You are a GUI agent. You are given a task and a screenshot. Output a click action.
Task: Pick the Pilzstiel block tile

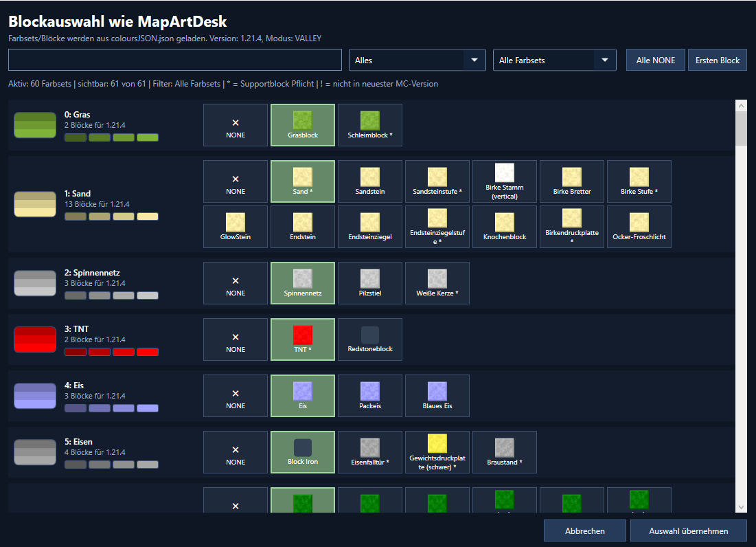(370, 283)
